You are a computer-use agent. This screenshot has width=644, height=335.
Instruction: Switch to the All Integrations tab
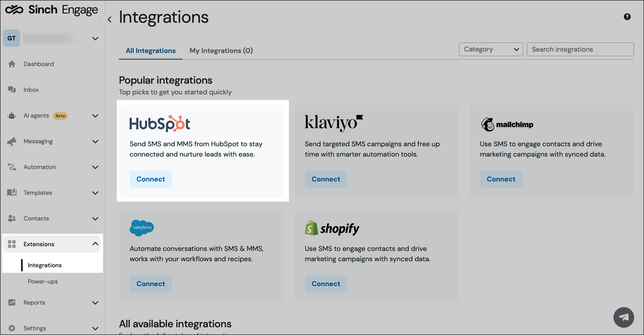click(x=150, y=50)
